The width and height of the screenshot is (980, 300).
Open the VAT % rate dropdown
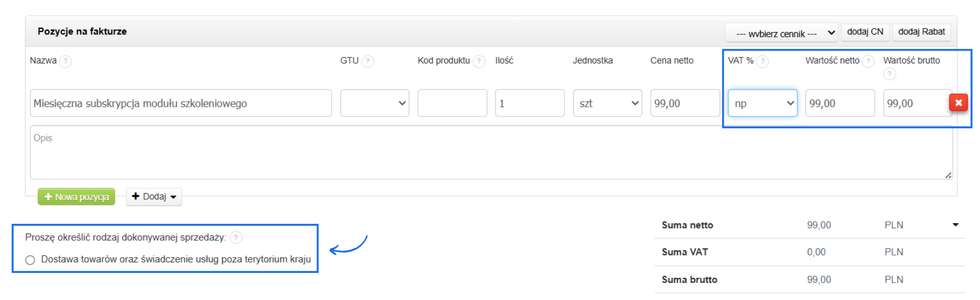(763, 103)
